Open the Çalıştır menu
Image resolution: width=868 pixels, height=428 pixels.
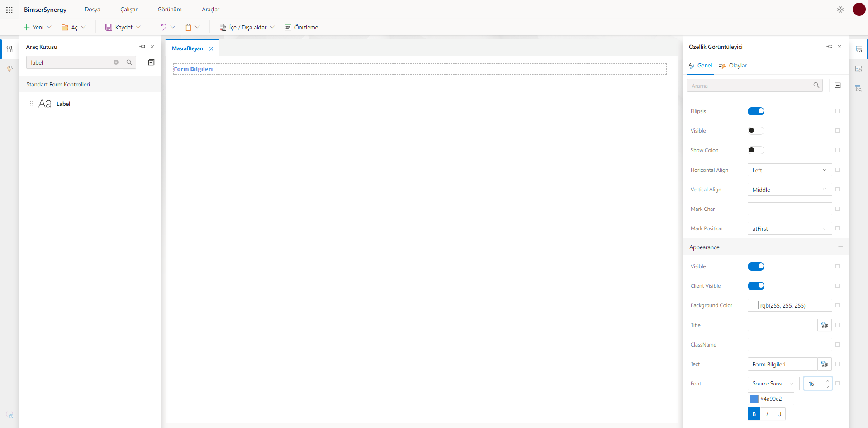click(129, 10)
